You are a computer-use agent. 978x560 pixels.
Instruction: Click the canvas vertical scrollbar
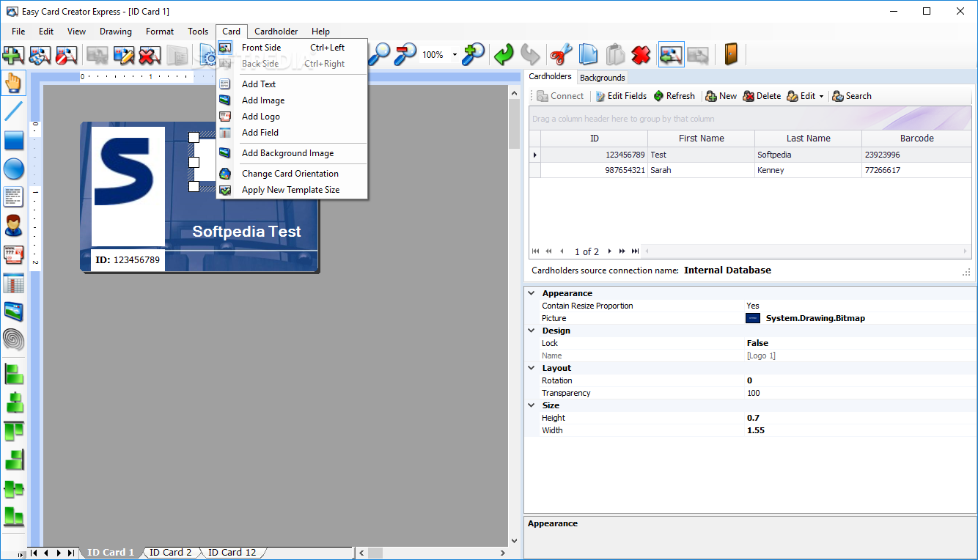click(x=515, y=315)
